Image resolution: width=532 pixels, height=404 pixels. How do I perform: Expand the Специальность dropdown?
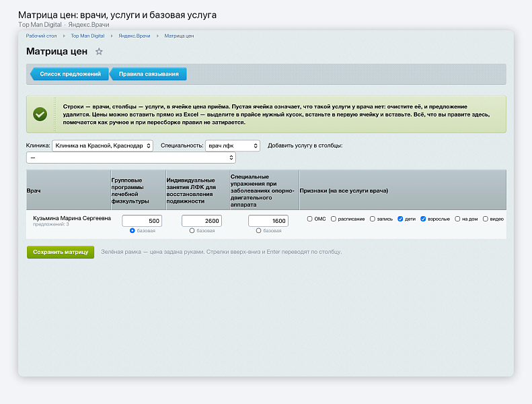point(233,145)
